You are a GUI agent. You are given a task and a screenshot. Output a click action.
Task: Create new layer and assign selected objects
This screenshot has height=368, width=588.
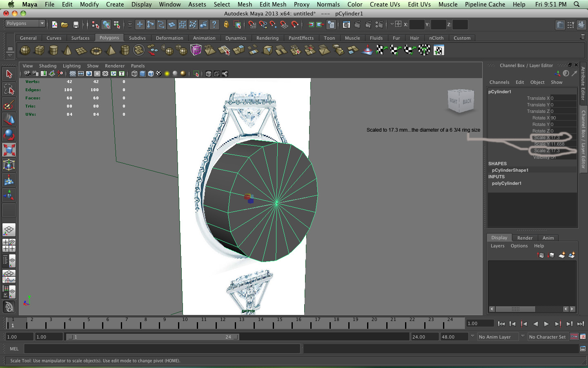tap(571, 255)
